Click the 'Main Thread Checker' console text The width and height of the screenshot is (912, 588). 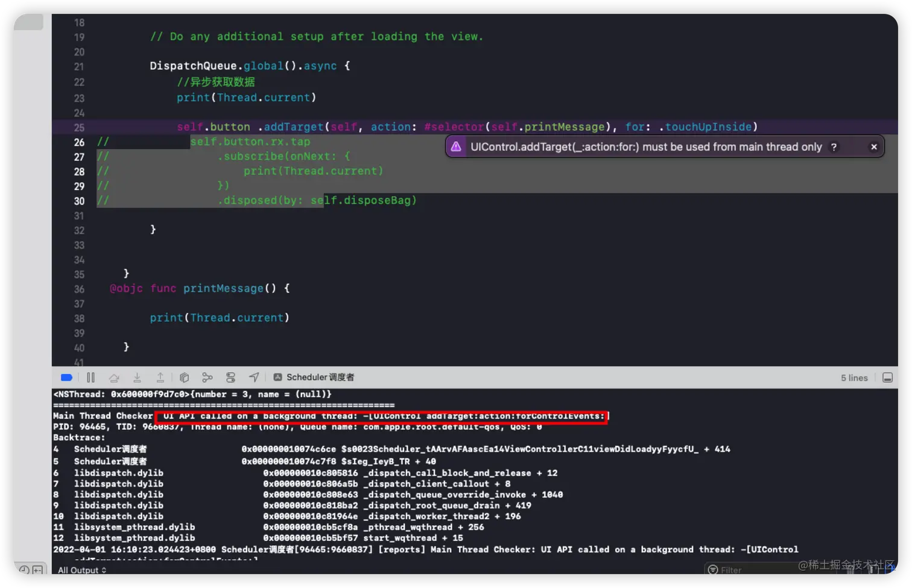tap(103, 416)
